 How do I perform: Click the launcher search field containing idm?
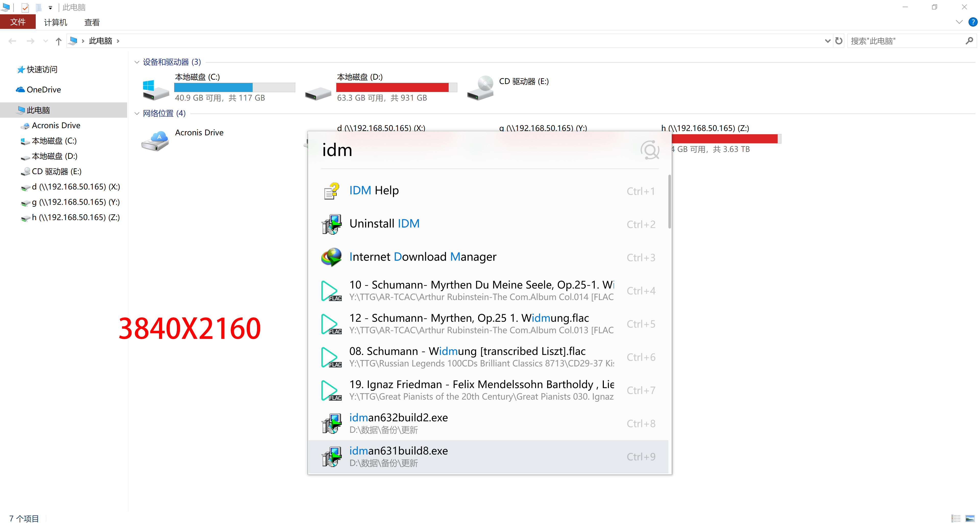click(479, 150)
